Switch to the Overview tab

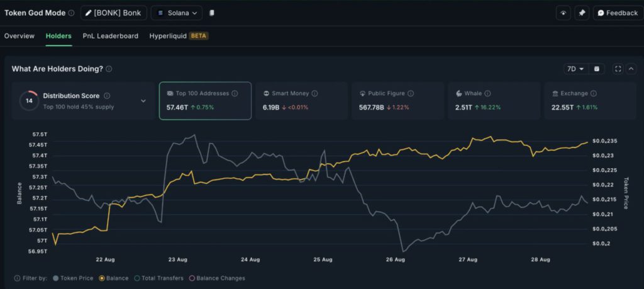(19, 36)
